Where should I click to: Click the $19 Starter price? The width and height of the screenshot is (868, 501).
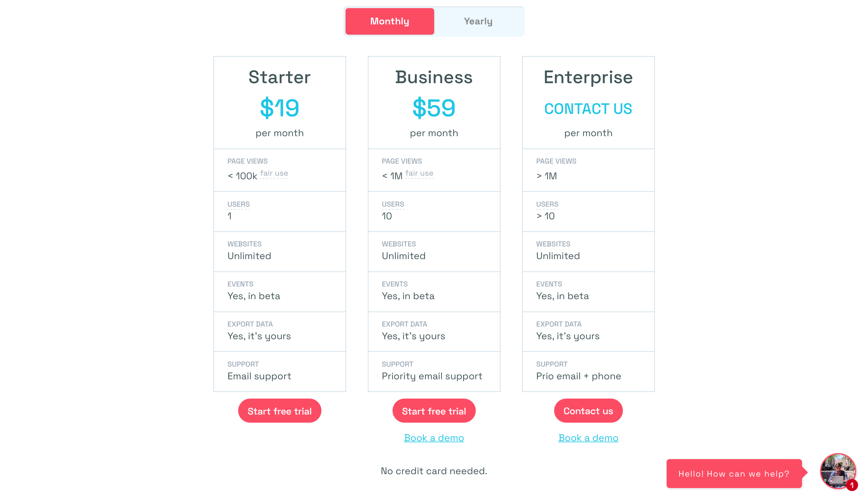coord(279,108)
